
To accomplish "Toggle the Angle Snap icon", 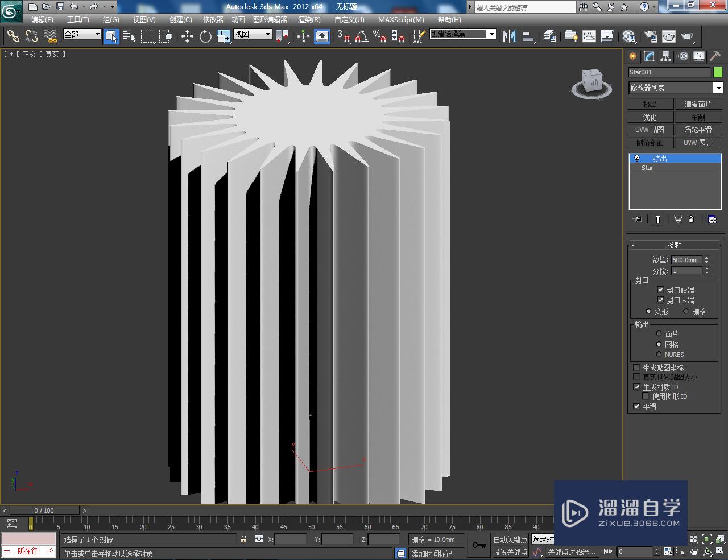I will pyautogui.click(x=361, y=36).
